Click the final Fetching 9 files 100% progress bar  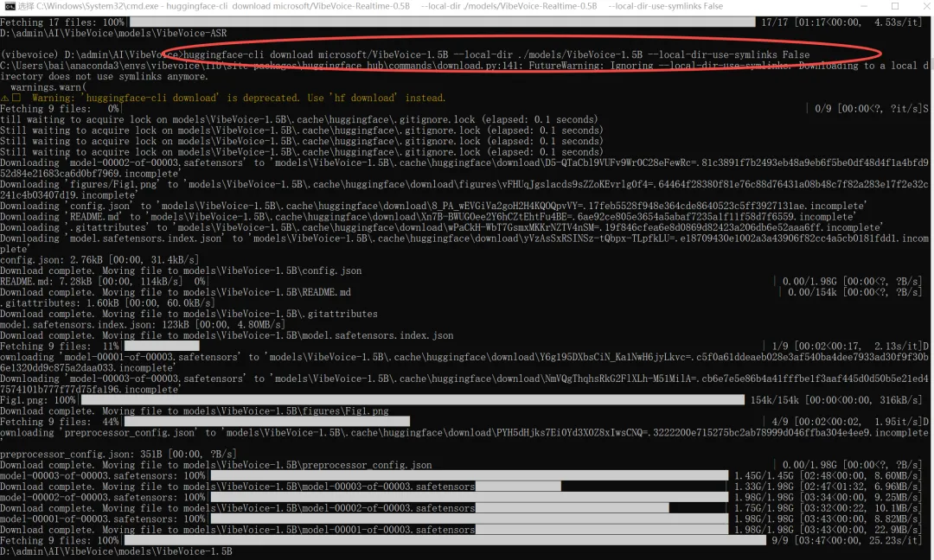tap(445, 540)
